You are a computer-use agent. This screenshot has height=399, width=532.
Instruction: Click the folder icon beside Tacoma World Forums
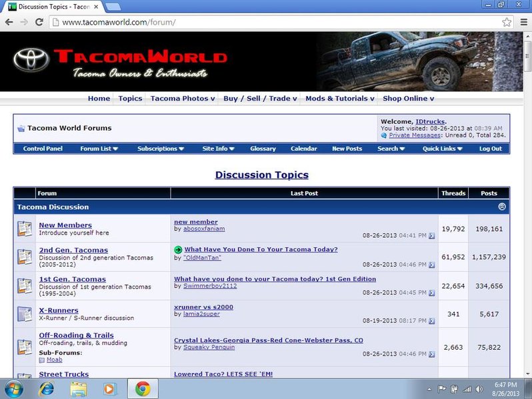point(21,129)
